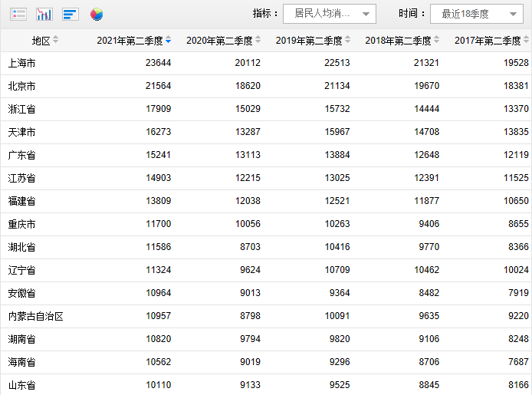
Task: Click the 地区 column header text
Action: 41,41
